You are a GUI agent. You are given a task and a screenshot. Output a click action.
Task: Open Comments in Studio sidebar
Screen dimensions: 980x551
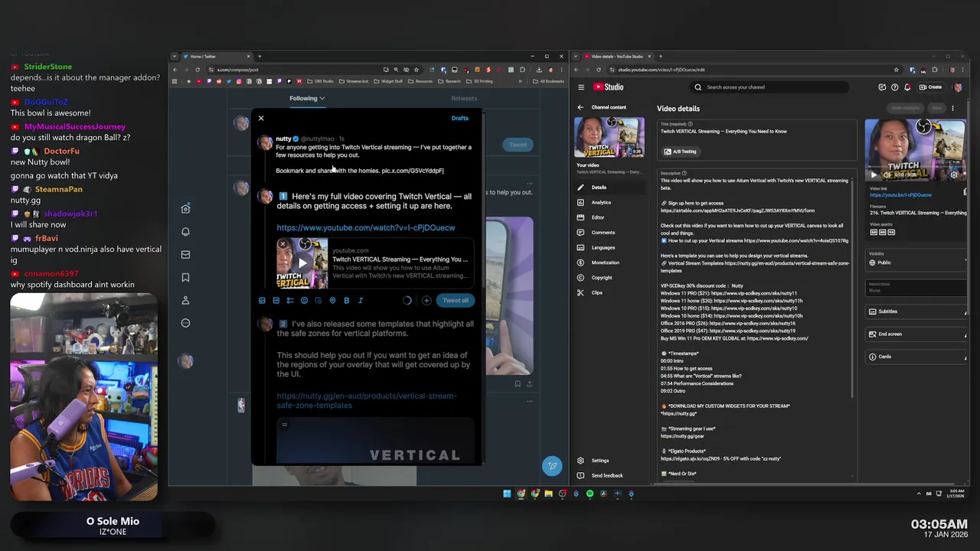(609, 233)
